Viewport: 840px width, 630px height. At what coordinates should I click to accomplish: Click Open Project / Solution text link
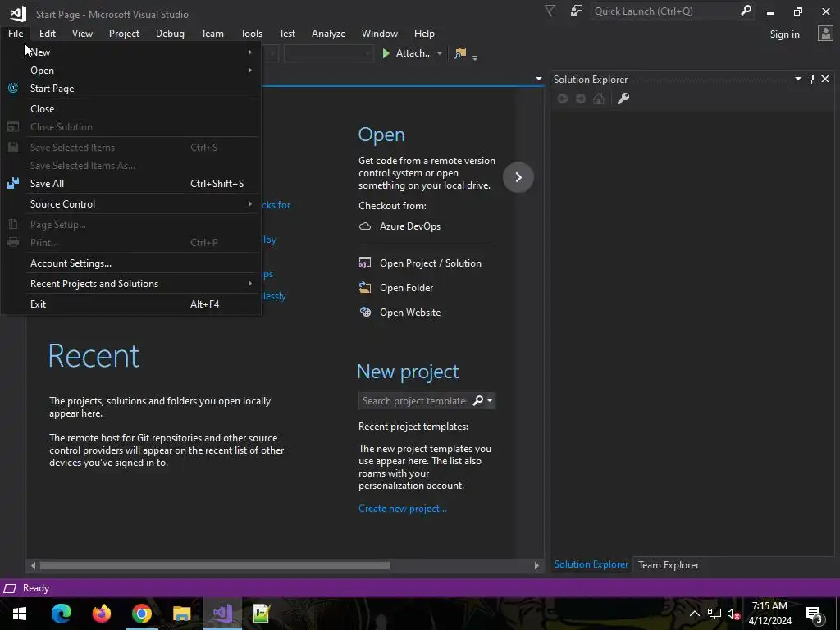[430, 263]
